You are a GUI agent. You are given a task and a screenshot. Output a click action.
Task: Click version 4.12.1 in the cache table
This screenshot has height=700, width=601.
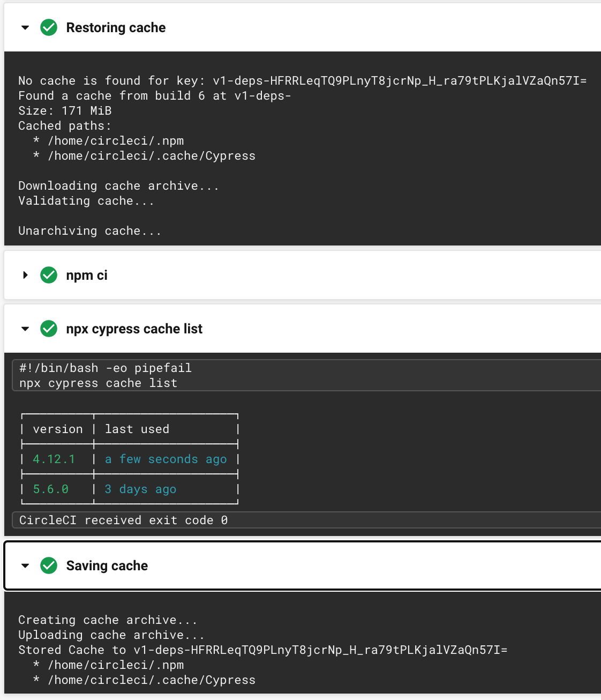pos(54,459)
